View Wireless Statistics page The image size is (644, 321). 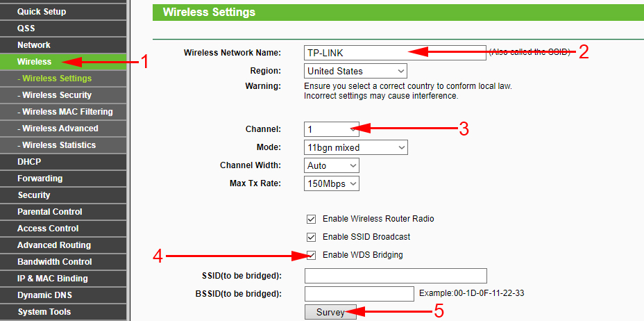click(x=58, y=145)
